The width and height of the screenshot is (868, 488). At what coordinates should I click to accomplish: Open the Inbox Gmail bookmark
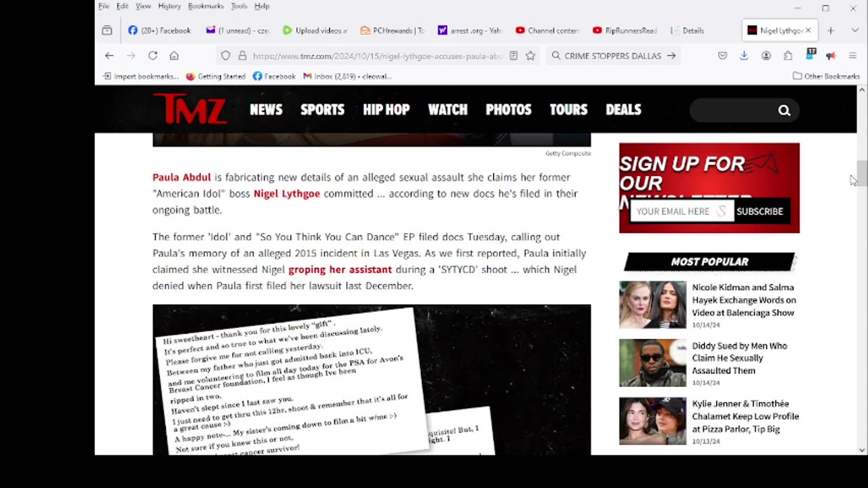click(x=347, y=76)
